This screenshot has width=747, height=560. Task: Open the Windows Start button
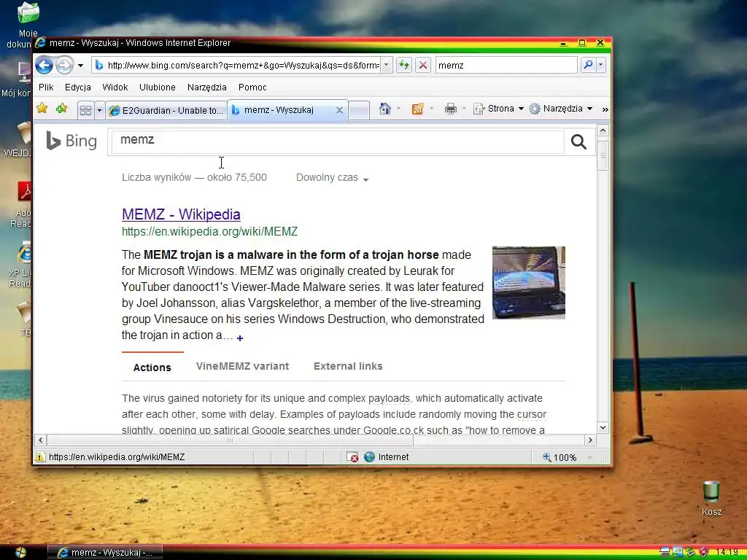(x=20, y=553)
